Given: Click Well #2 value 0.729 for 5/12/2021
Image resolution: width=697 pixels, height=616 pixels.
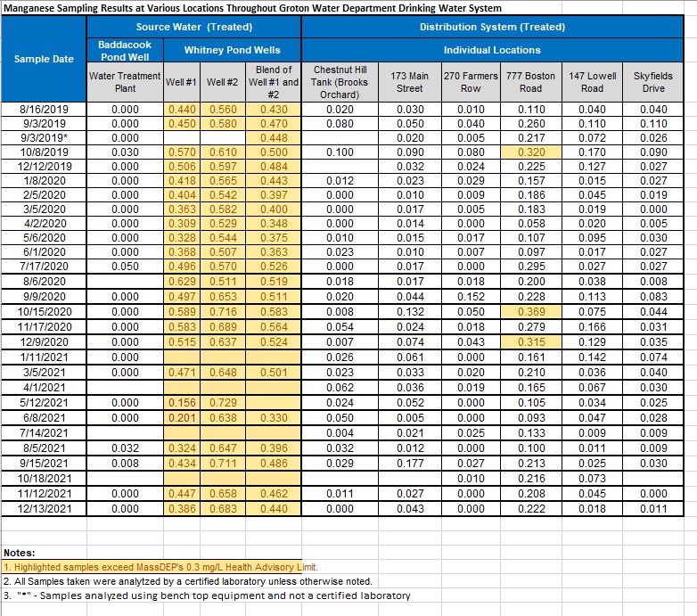Looking at the screenshot, I should 222,403.
